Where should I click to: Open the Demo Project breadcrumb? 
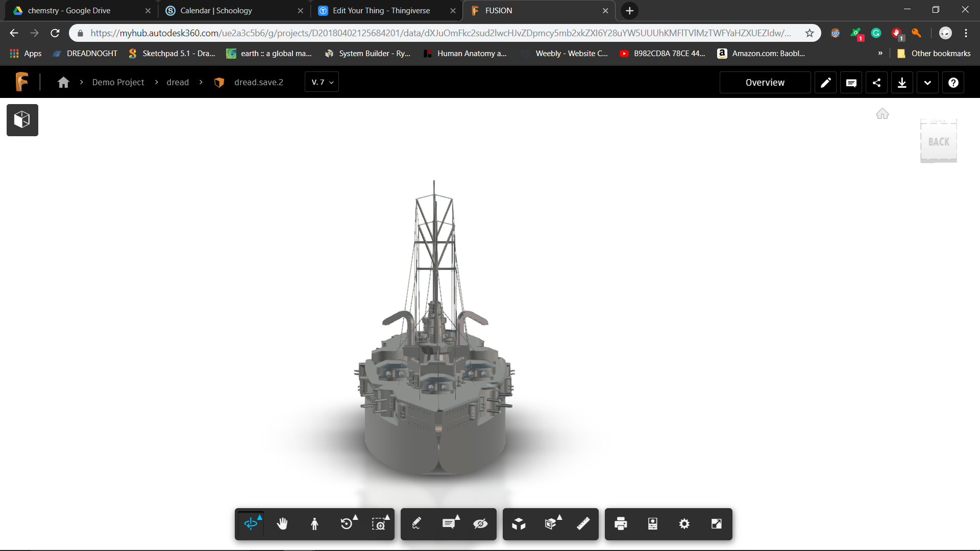pos(118,83)
